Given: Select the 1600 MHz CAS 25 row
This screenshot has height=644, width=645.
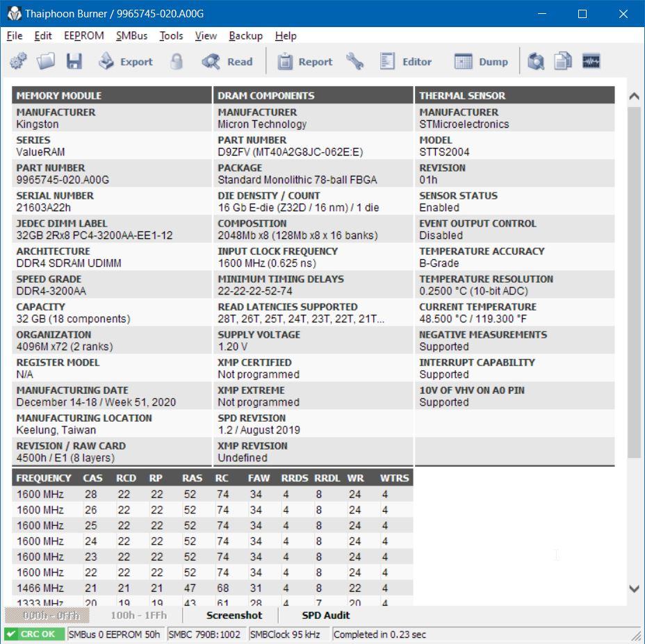Looking at the screenshot, I should point(212,526).
